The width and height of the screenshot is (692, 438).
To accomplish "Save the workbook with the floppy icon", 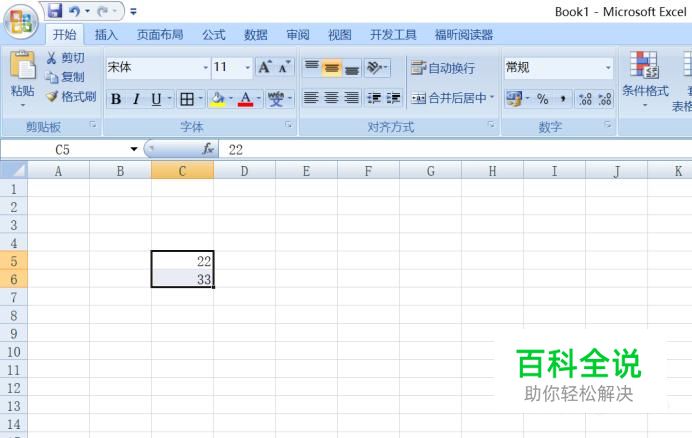I will [x=55, y=11].
